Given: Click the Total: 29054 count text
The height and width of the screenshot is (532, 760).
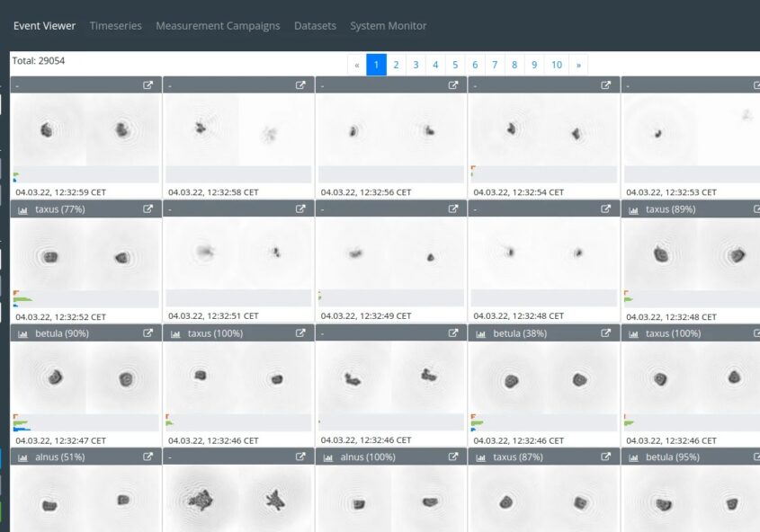Looking at the screenshot, I should pyautogui.click(x=39, y=60).
